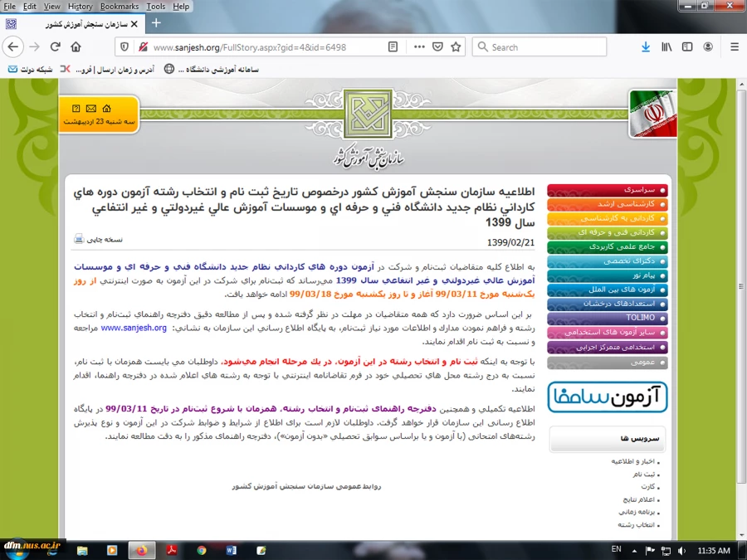Image resolution: width=747 pixels, height=560 pixels.
Task: Show the insecure connection lock info
Action: pos(143,47)
